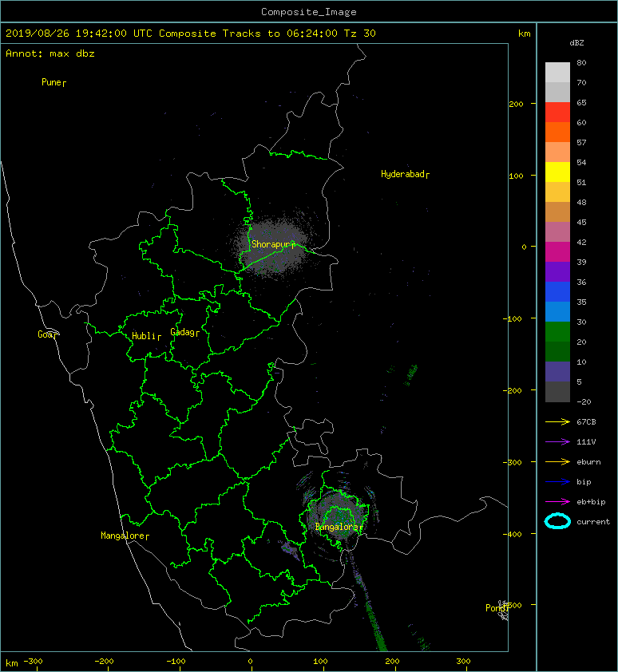Click the blue bip arrow legend icon
The width and height of the screenshot is (618, 672).
point(557,482)
